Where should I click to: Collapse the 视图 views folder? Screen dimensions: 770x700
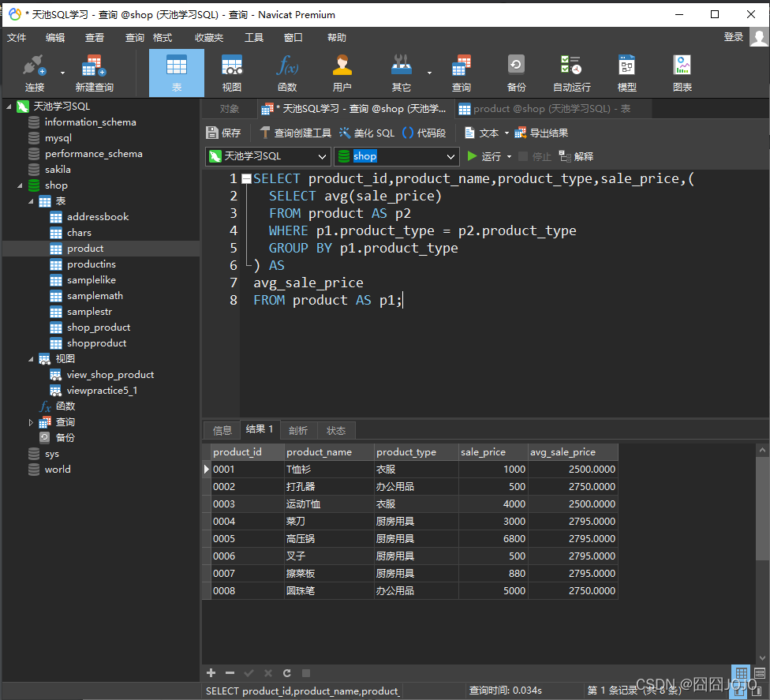tap(31, 359)
